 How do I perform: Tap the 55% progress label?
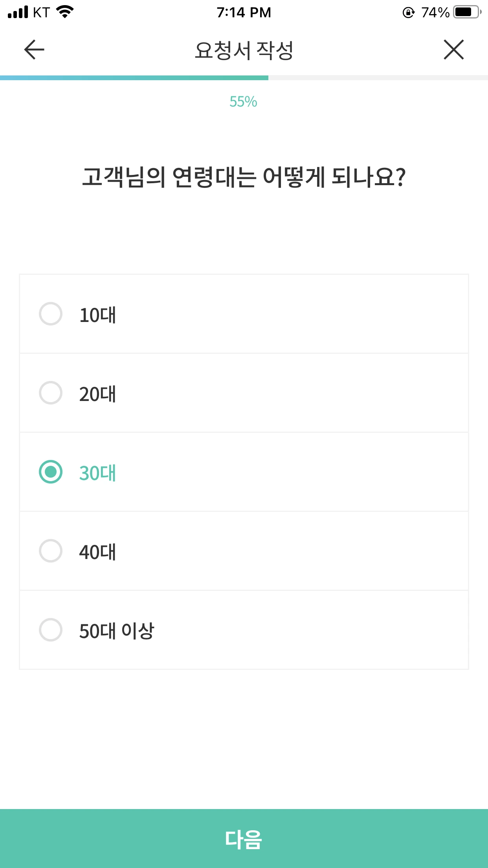pyautogui.click(x=243, y=102)
